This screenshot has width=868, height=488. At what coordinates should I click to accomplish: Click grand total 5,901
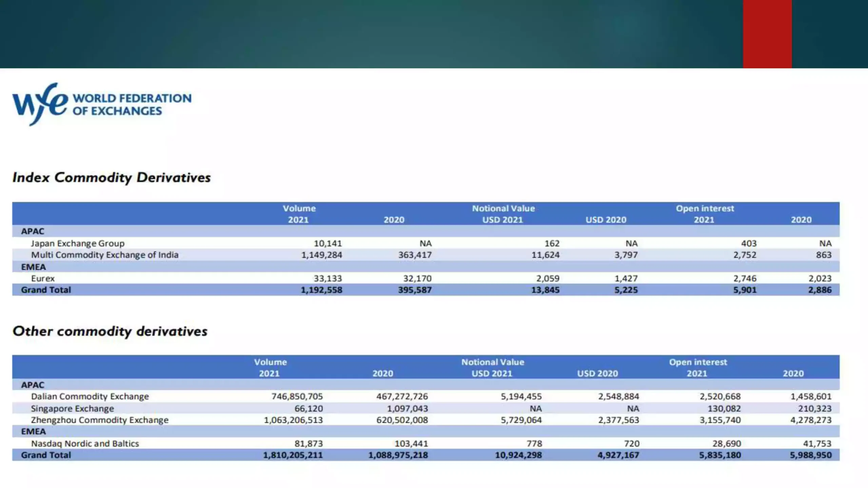pyautogui.click(x=745, y=290)
